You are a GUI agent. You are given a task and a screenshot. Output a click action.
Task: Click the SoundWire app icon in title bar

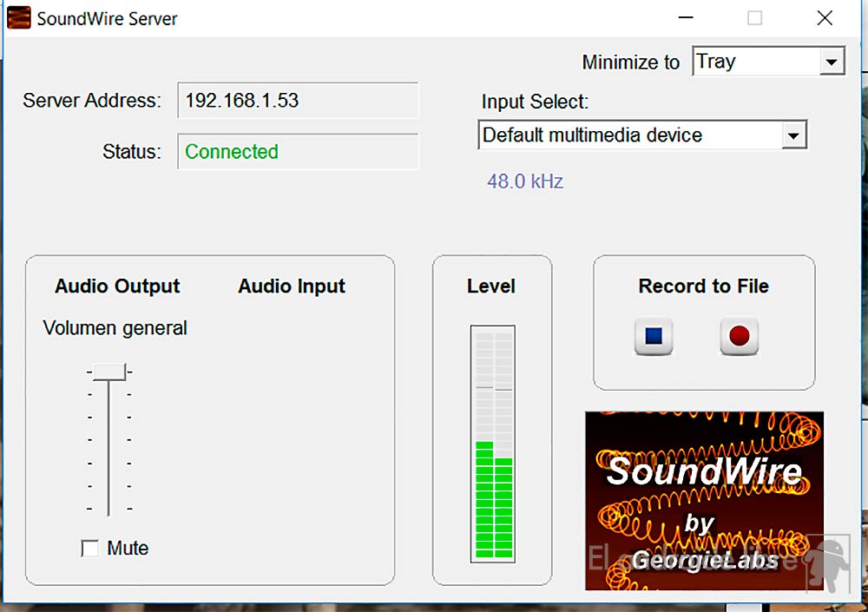point(19,18)
